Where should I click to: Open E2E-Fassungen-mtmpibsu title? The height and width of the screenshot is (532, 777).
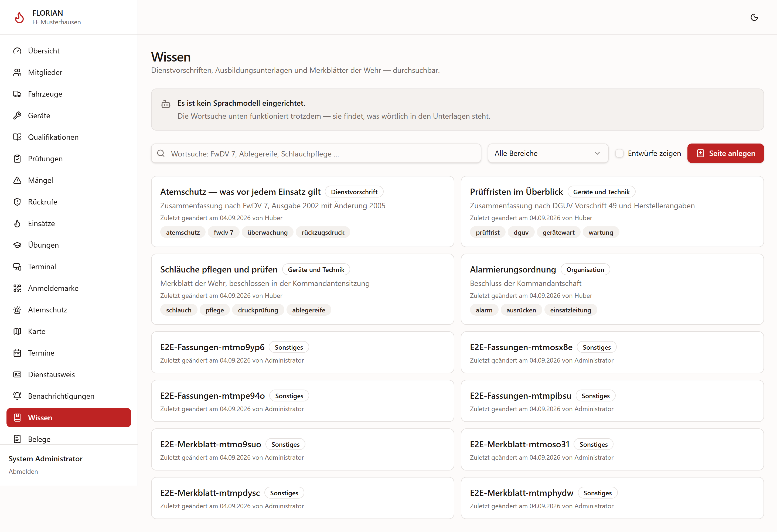pyautogui.click(x=520, y=395)
